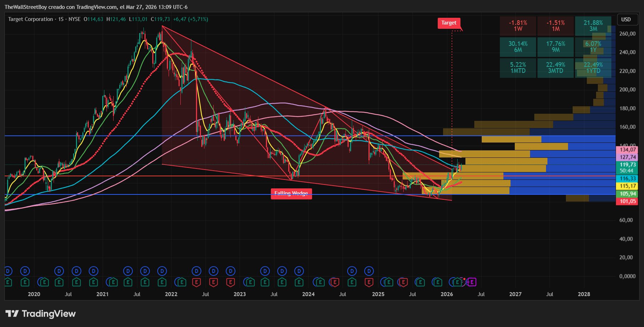Click the 2023 label on time axis

240,294
